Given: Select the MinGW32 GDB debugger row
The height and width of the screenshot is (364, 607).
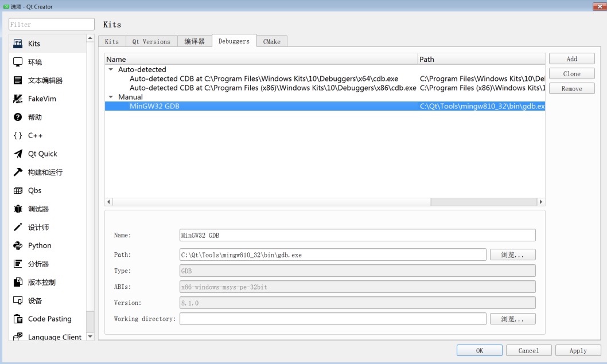Looking at the screenshot, I should pos(325,106).
